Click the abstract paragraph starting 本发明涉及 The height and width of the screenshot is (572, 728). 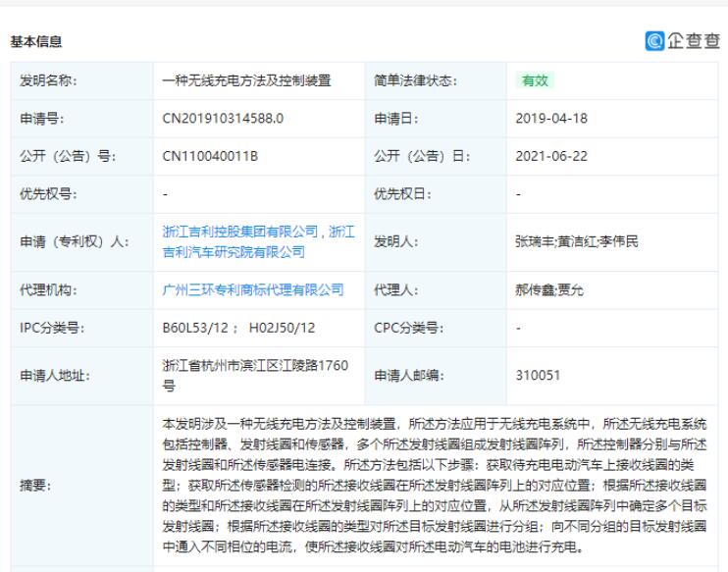coord(435,486)
